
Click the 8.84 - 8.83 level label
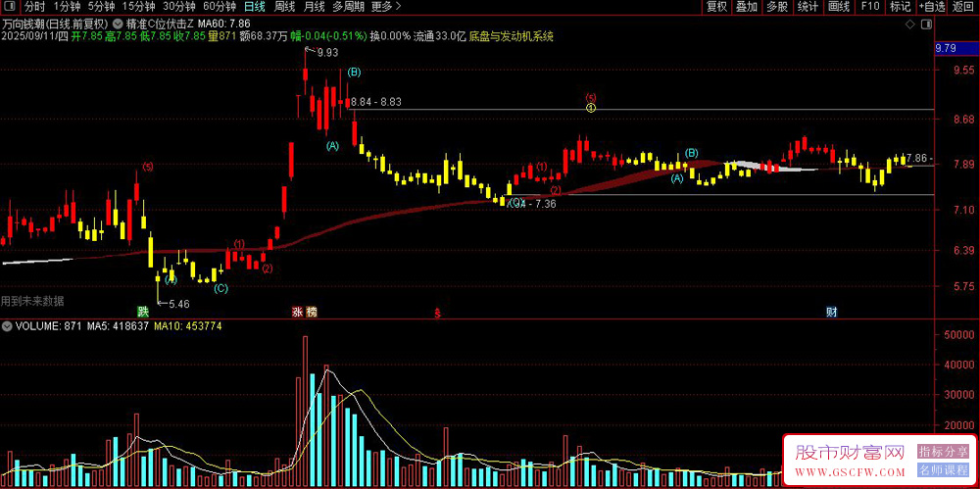pyautogui.click(x=376, y=101)
